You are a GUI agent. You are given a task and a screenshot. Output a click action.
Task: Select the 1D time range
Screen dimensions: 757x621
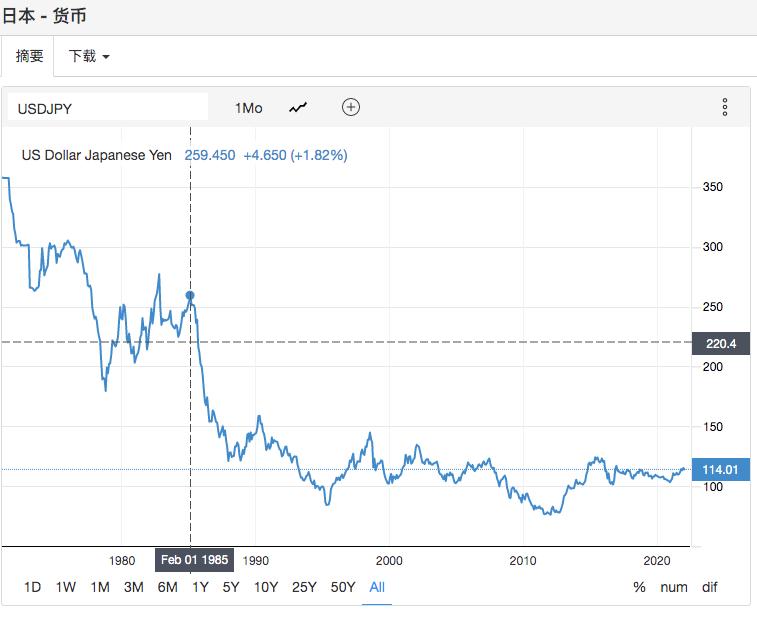click(32, 587)
